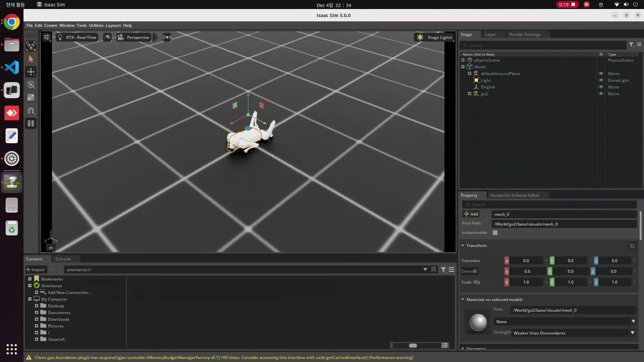Open the omniverse path dropdown arrow
The height and width of the screenshot is (362, 644).
tap(425, 269)
